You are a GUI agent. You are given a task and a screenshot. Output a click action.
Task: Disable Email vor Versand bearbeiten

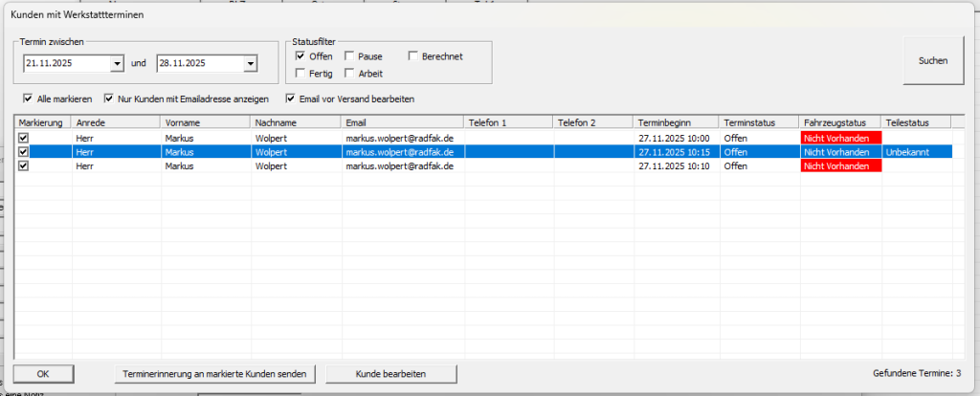[x=290, y=99]
